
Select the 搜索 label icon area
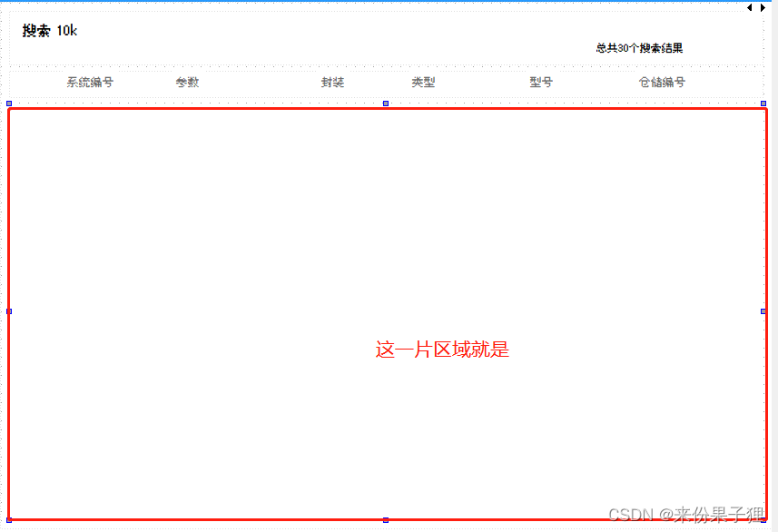tap(34, 30)
